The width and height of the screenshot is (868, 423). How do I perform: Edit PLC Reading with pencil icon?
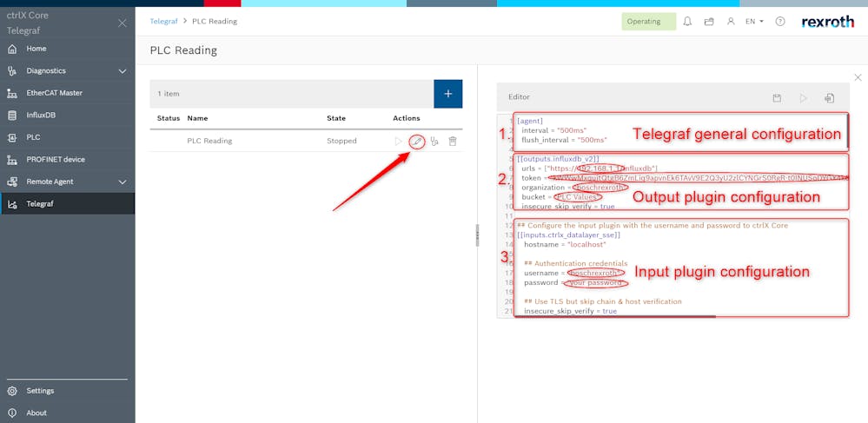point(417,142)
